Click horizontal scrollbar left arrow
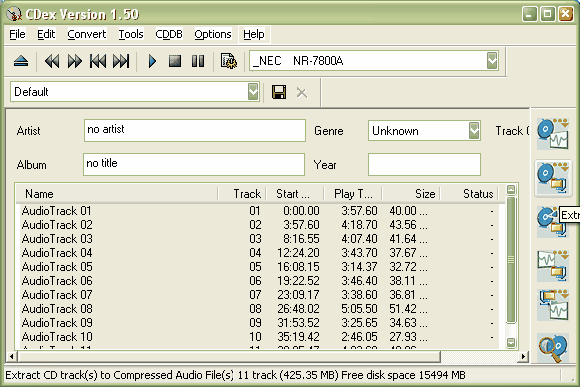Screen dimensions: 580x387 pos(11,357)
